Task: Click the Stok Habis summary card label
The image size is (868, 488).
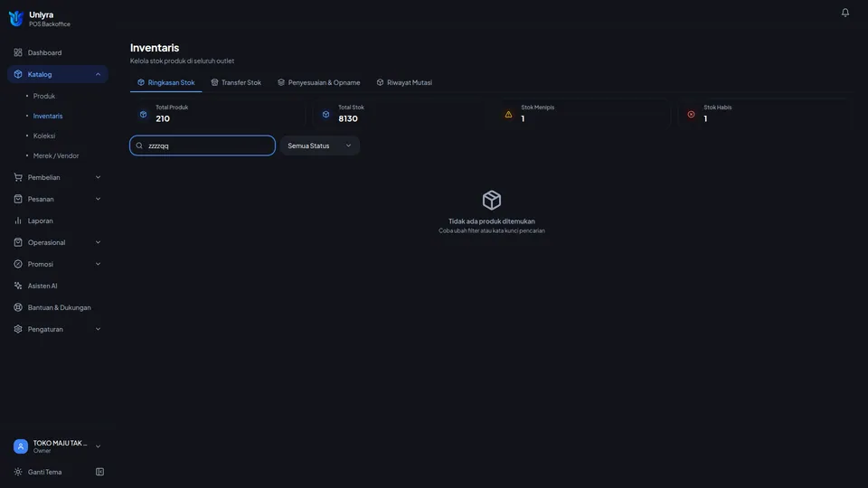Action: pos(717,108)
